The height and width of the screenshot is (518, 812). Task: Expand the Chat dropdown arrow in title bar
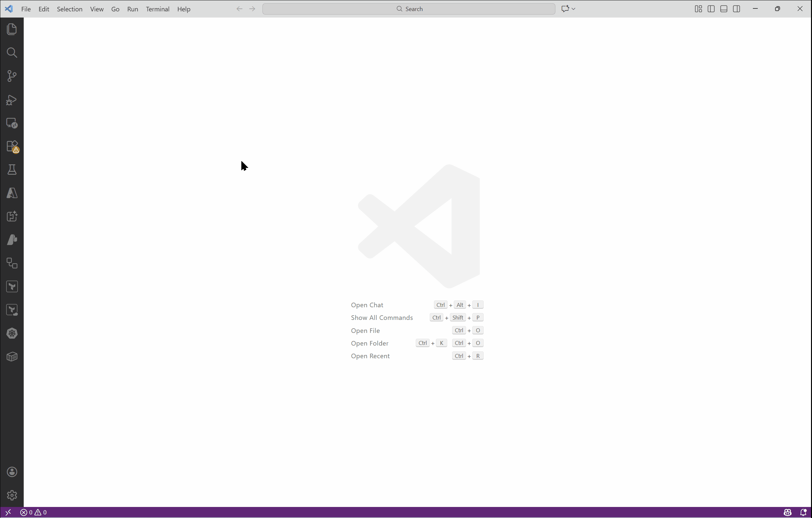[574, 9]
